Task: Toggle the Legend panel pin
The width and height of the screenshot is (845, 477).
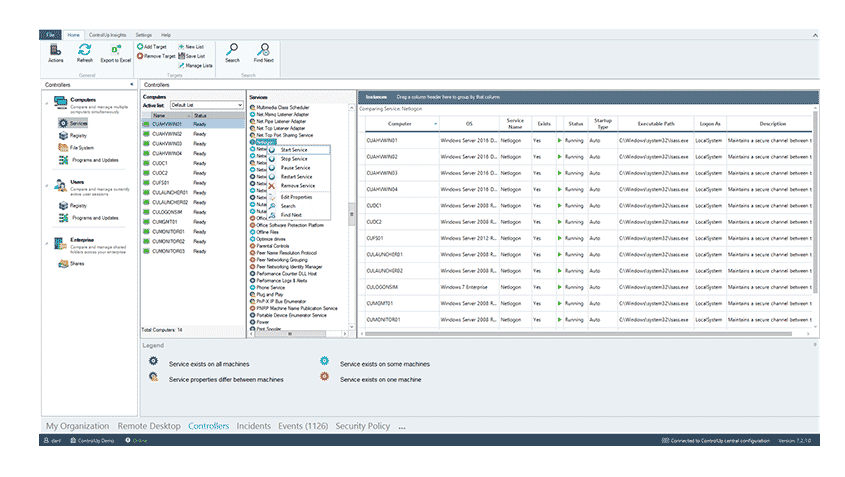Action: pos(814,345)
